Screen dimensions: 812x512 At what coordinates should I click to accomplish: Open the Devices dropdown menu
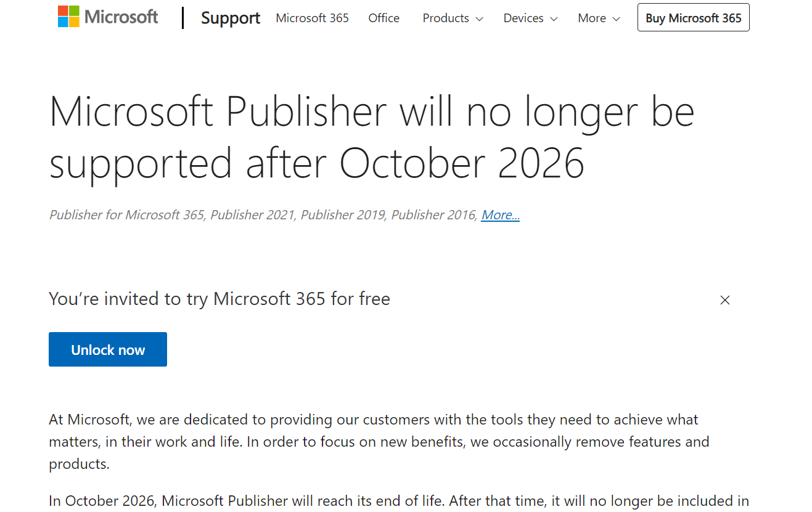pyautogui.click(x=522, y=18)
